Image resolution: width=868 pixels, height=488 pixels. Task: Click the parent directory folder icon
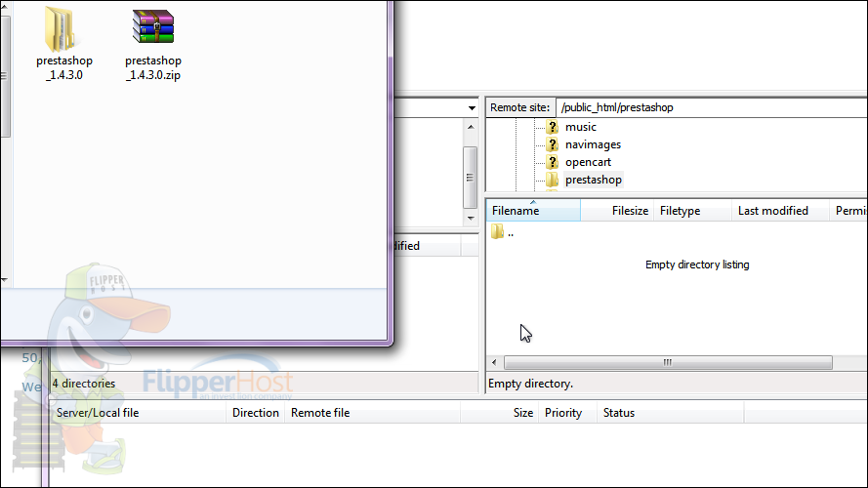497,232
